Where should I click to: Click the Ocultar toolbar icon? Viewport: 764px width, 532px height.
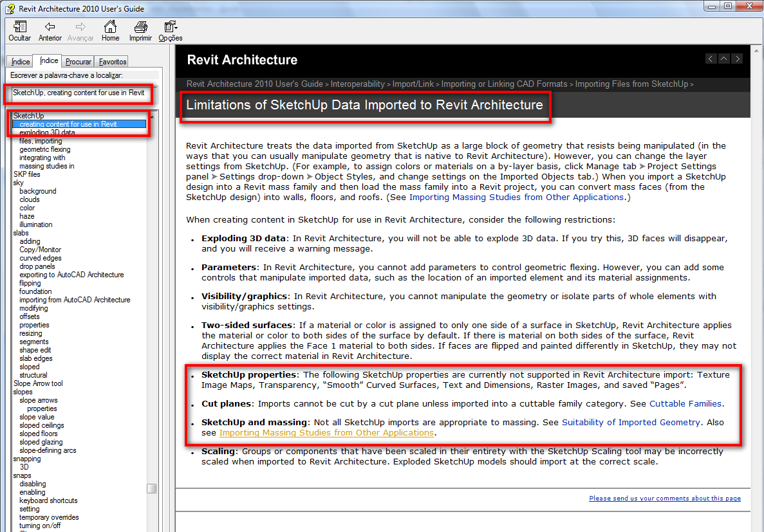tap(19, 31)
